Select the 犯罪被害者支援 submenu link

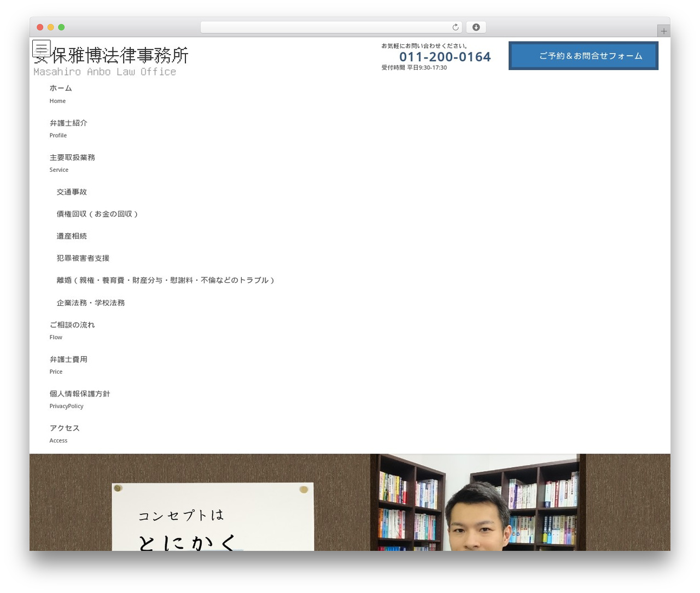pyautogui.click(x=83, y=258)
